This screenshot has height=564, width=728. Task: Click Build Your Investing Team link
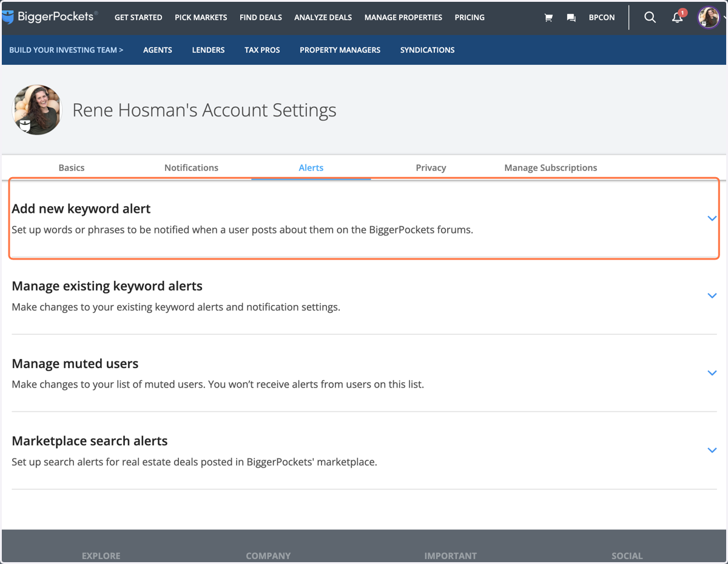coord(66,50)
